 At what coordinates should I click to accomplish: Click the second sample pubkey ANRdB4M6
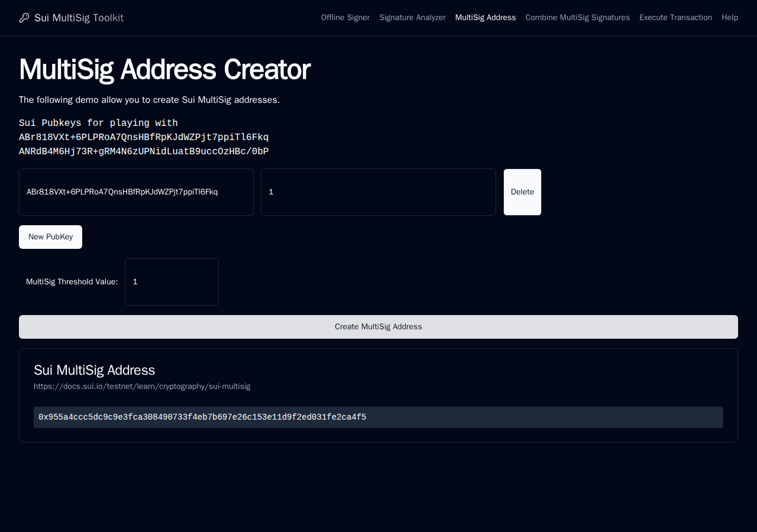pyautogui.click(x=144, y=151)
